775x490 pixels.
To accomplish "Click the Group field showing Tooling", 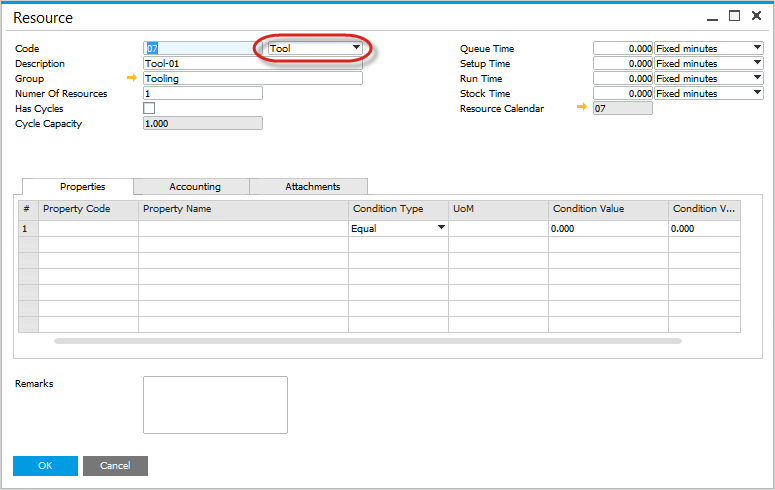I will pyautogui.click(x=253, y=78).
